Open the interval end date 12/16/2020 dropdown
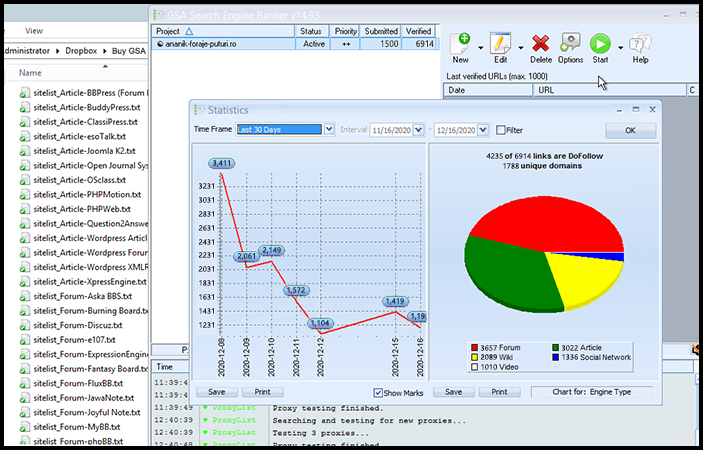703x450 pixels. (x=483, y=130)
